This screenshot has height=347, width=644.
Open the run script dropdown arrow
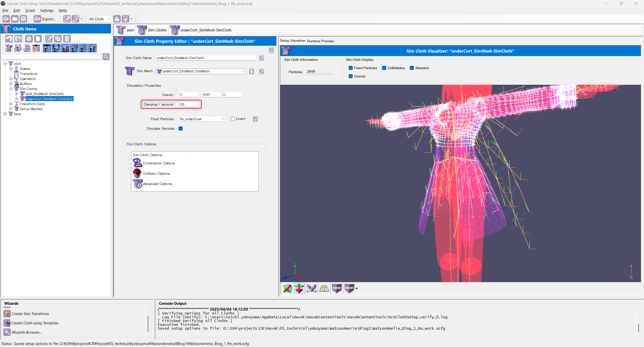[x=81, y=19]
